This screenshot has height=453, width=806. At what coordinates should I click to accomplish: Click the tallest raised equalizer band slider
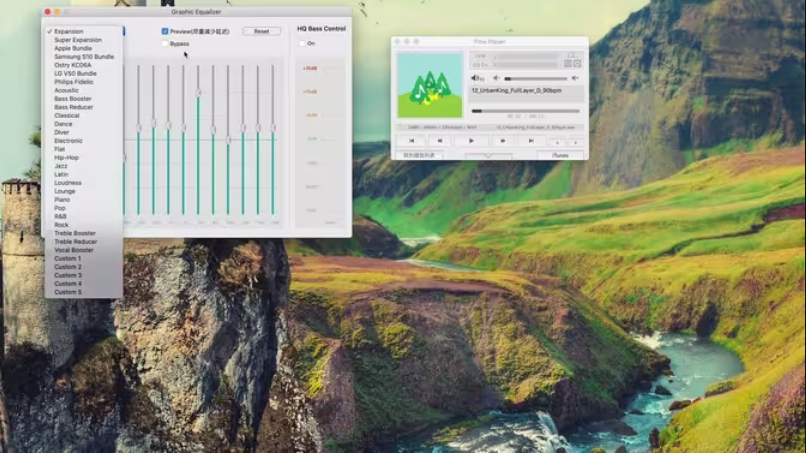click(198, 93)
